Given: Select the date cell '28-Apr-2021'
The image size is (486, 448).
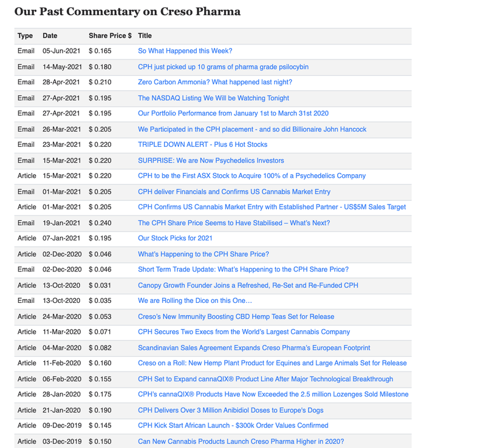Looking at the screenshot, I should [61, 82].
